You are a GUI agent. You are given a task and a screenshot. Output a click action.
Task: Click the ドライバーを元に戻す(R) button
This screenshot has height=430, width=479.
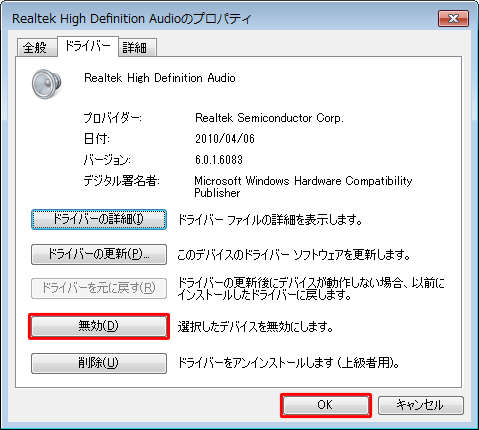click(x=99, y=288)
